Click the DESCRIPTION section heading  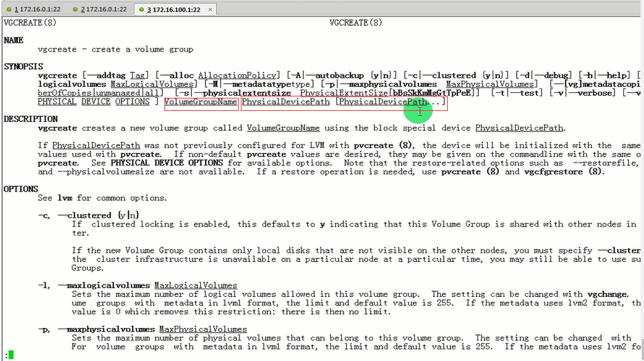[x=31, y=119]
